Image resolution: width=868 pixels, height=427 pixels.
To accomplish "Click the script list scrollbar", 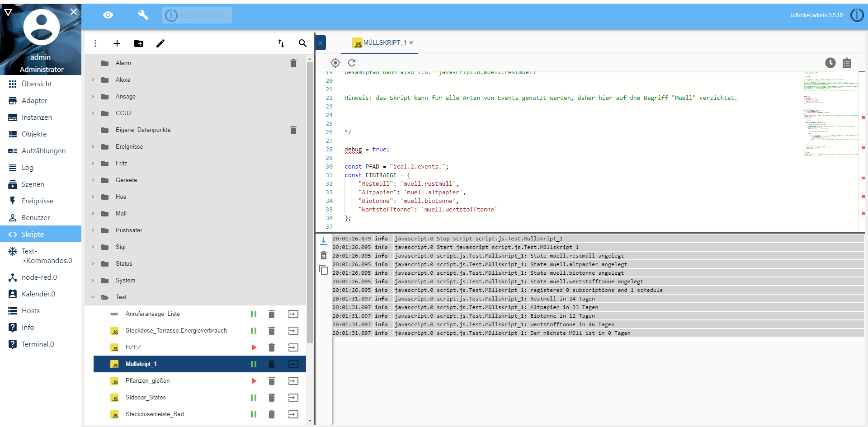I will coord(310,203).
